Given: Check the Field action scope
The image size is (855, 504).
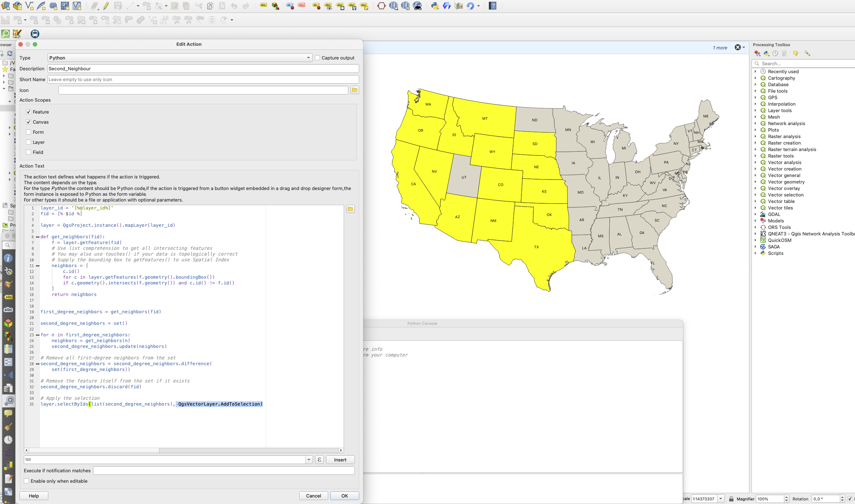Looking at the screenshot, I should coord(28,152).
